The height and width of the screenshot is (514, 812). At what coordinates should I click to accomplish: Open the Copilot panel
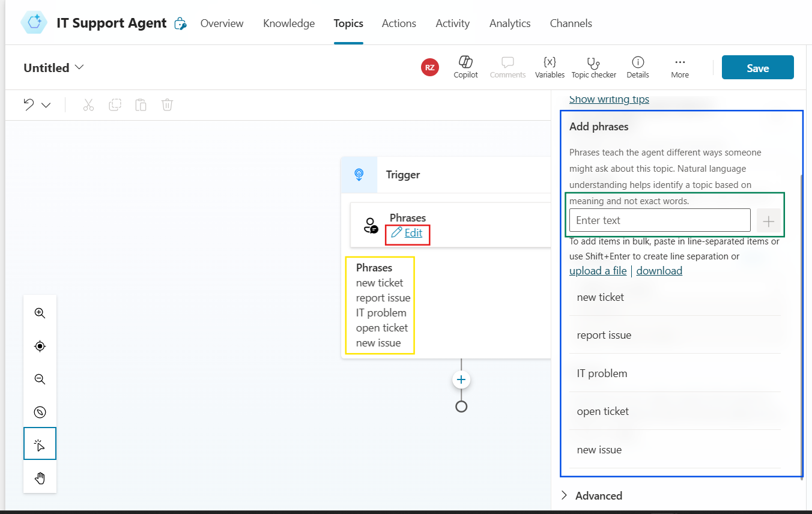point(465,67)
